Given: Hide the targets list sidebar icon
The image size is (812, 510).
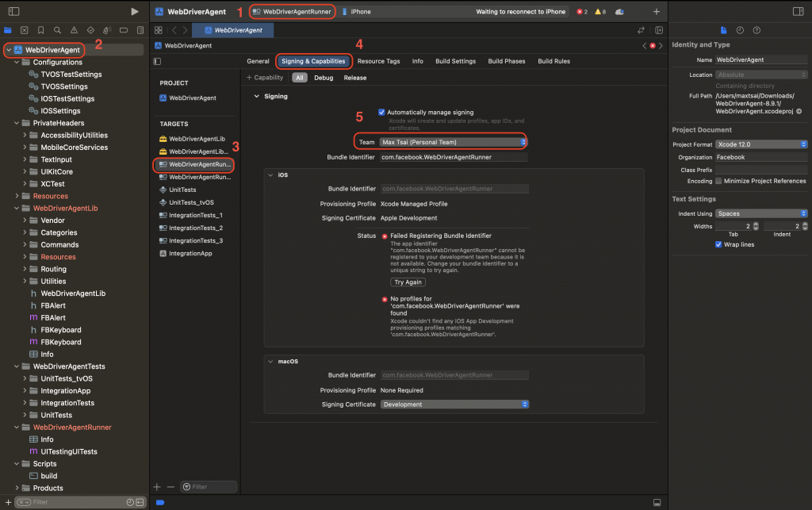Looking at the screenshot, I should [x=158, y=61].
